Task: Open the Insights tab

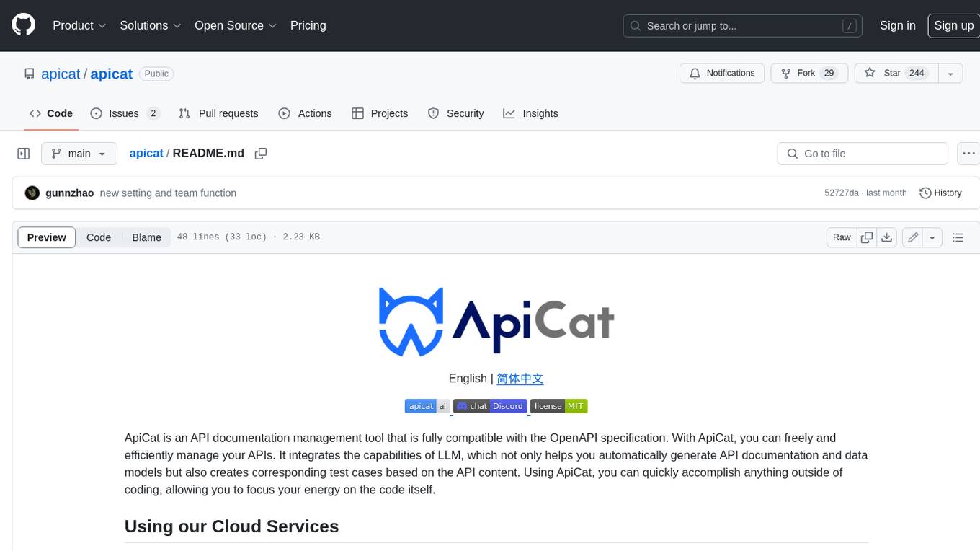Action: (530, 113)
